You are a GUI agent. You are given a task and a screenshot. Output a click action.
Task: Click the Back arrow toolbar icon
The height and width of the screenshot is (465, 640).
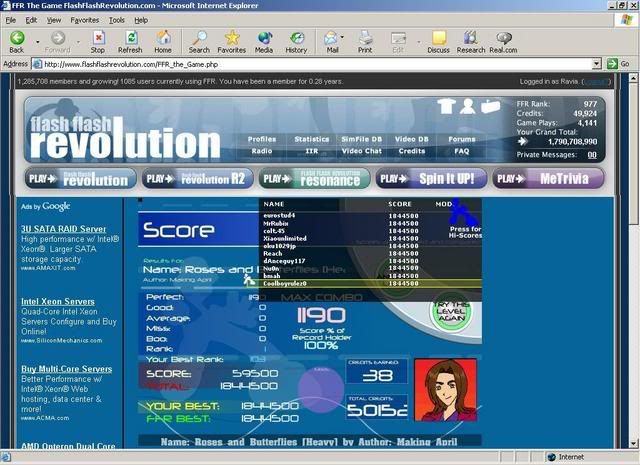16,39
